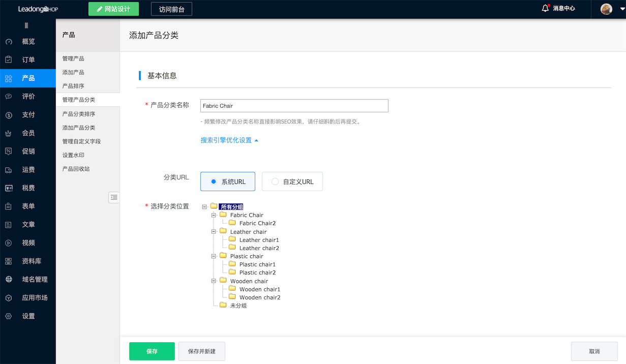Image resolution: width=626 pixels, height=364 pixels.
Task: Collapse the Wooden chair category branch
Action: (214, 281)
